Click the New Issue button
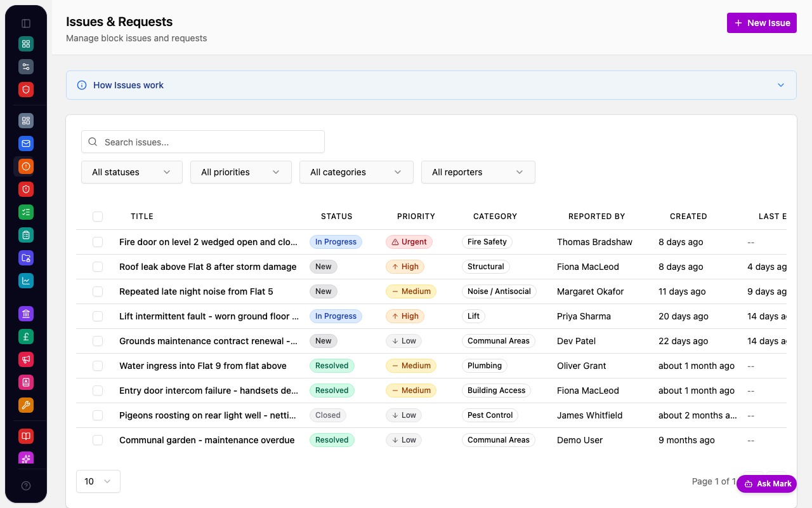This screenshot has width=812, height=508. tap(762, 23)
